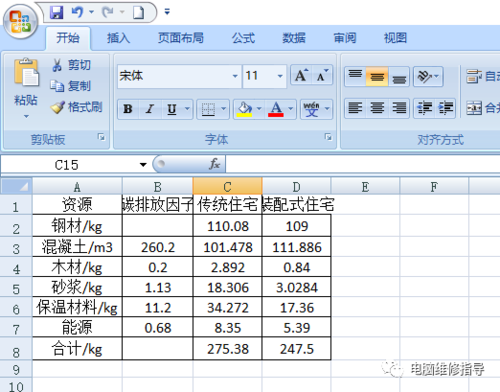Click the Borders icon
This screenshot has height=392, width=500.
(208, 109)
